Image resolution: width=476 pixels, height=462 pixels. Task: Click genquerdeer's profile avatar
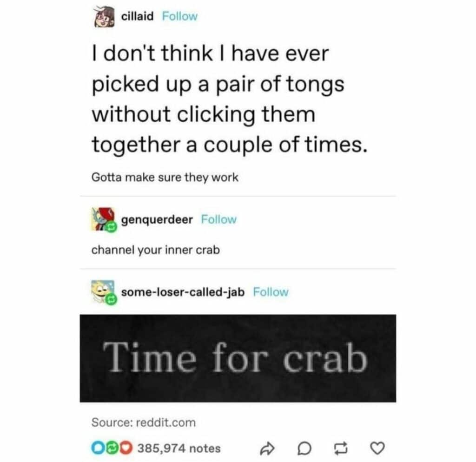(102, 219)
